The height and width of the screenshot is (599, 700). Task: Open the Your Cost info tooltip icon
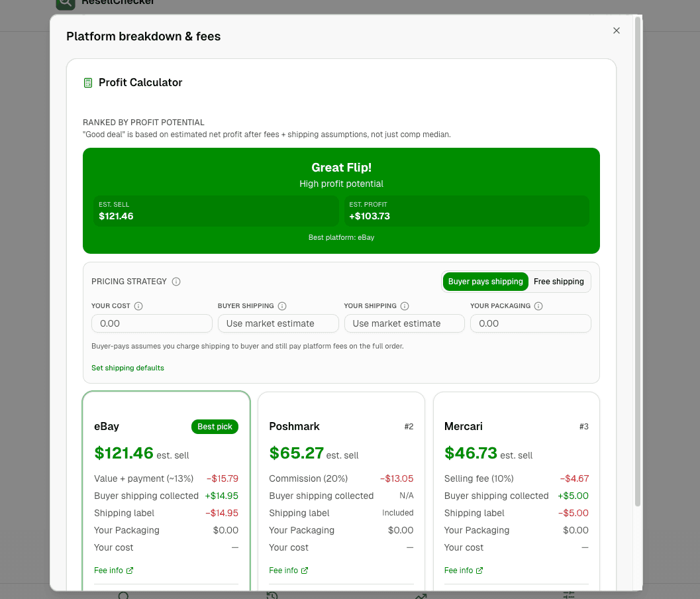[138, 306]
